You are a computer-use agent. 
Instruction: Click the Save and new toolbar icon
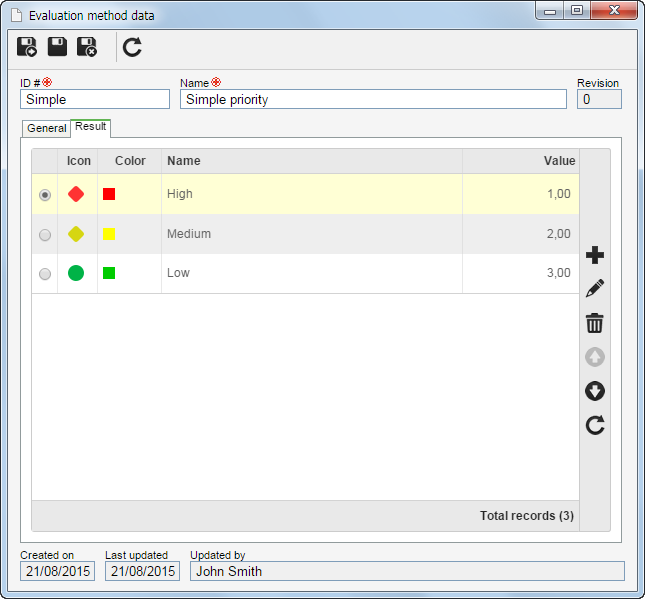point(27,47)
